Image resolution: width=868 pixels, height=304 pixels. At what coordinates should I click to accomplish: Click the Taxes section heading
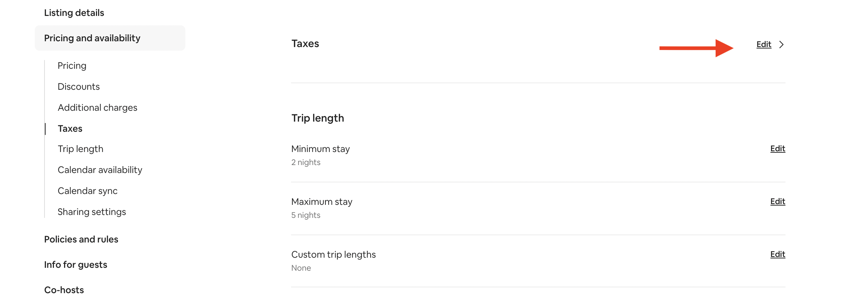point(305,44)
